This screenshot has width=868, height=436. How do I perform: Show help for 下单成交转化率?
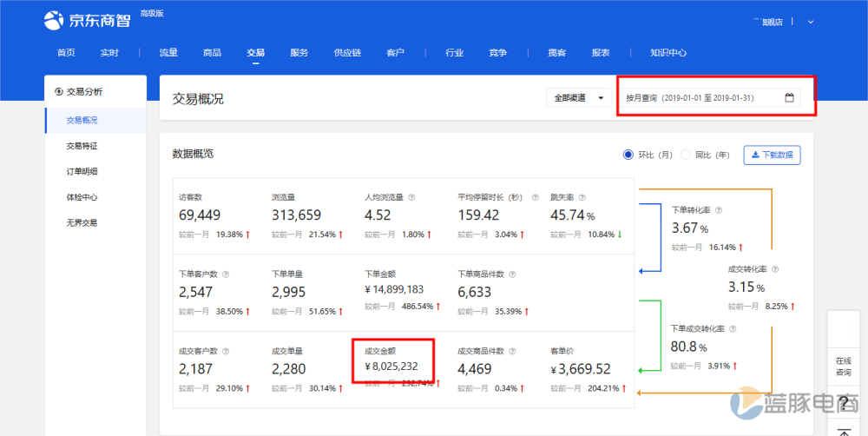[733, 328]
